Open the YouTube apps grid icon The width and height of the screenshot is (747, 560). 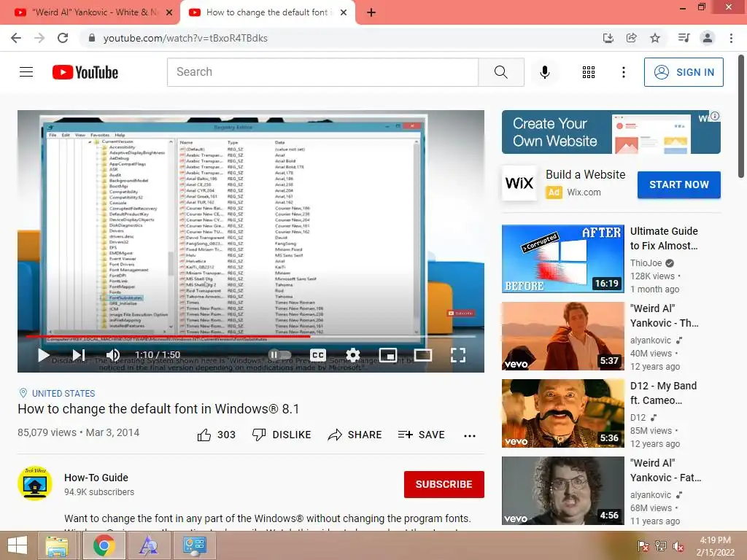tap(589, 72)
